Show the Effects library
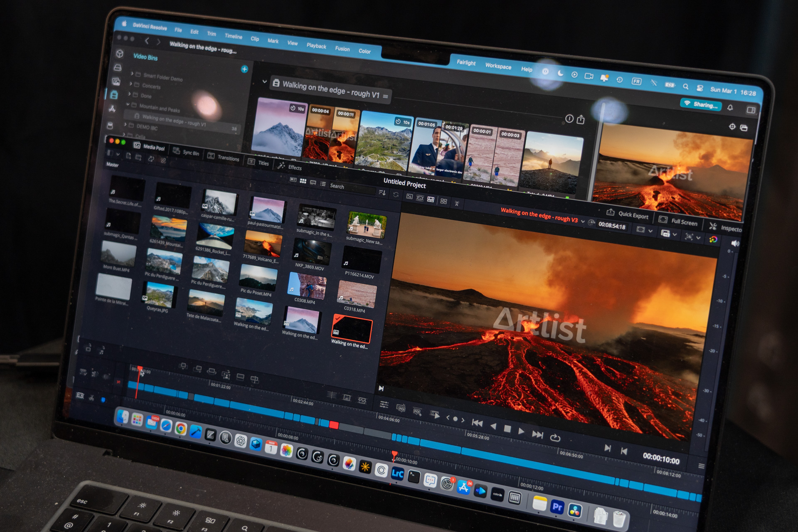Screen dimensions: 798x532 coord(294,167)
